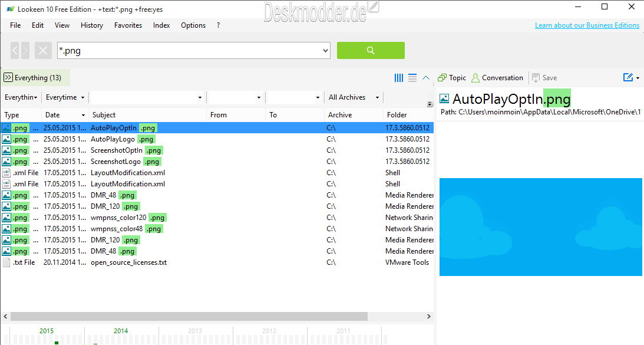Click Save in the preview toolbar

pos(544,78)
